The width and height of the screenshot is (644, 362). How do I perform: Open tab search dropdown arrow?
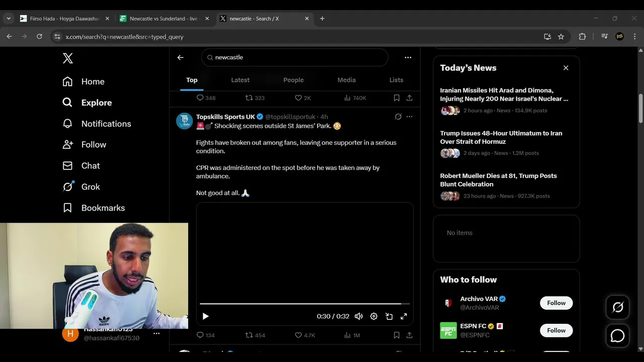[9, 19]
